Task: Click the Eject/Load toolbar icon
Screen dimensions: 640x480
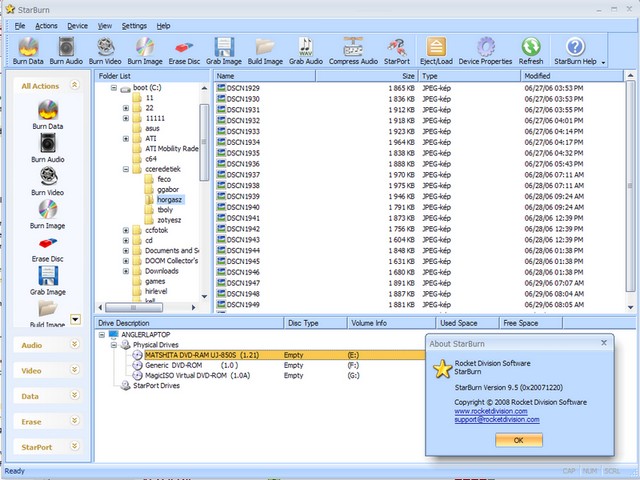Action: pos(436,51)
